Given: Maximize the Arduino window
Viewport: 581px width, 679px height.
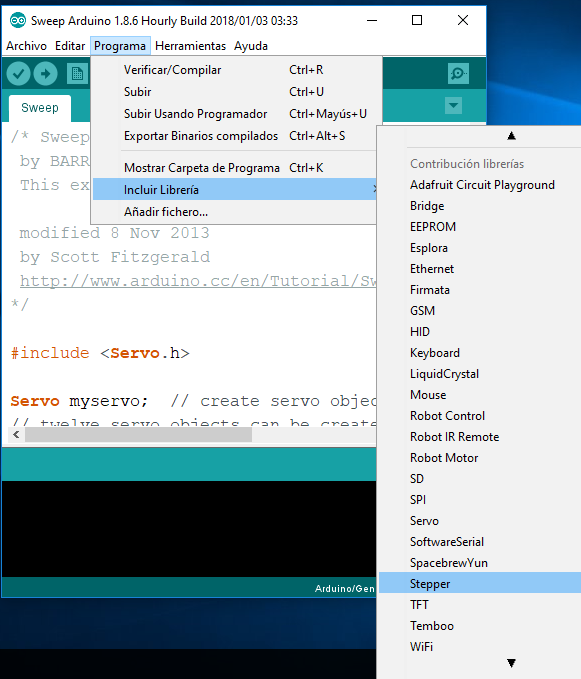Looking at the screenshot, I should (x=417, y=20).
